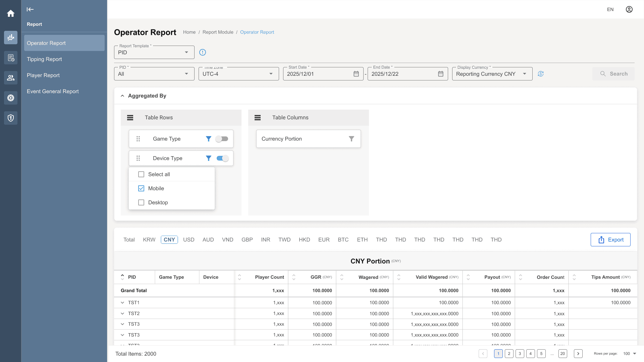Go to page 3 of results

tap(520, 354)
